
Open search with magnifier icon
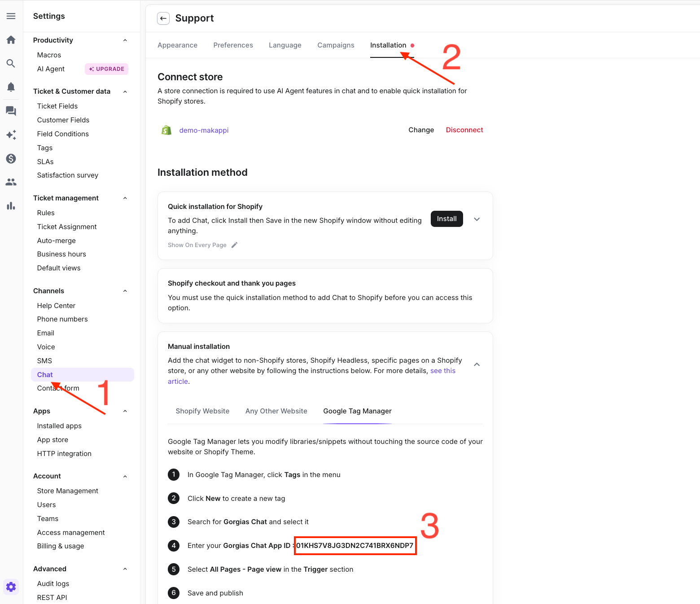pos(11,64)
